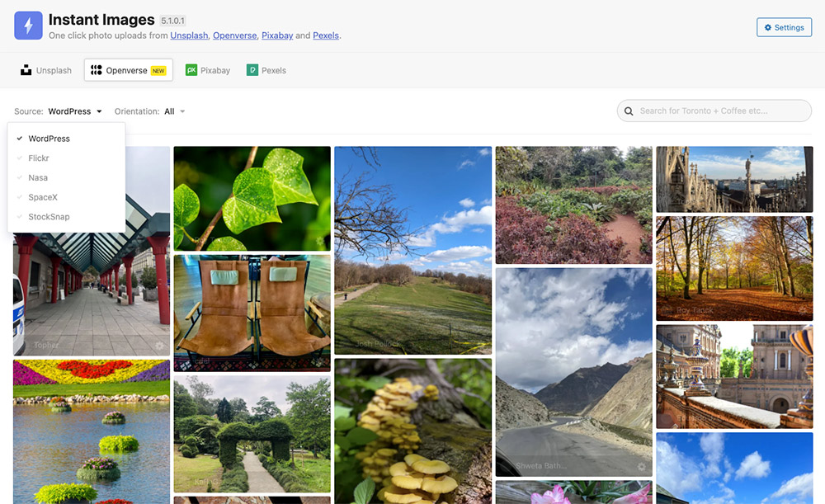The height and width of the screenshot is (504, 825).
Task: Open the Pixabay link in the subtitle
Action: [277, 35]
